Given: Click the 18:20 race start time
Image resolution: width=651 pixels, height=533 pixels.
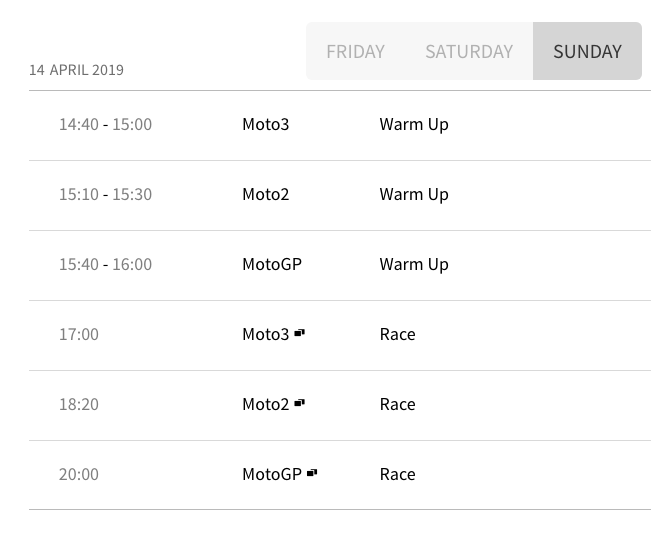Looking at the screenshot, I should click(79, 405).
